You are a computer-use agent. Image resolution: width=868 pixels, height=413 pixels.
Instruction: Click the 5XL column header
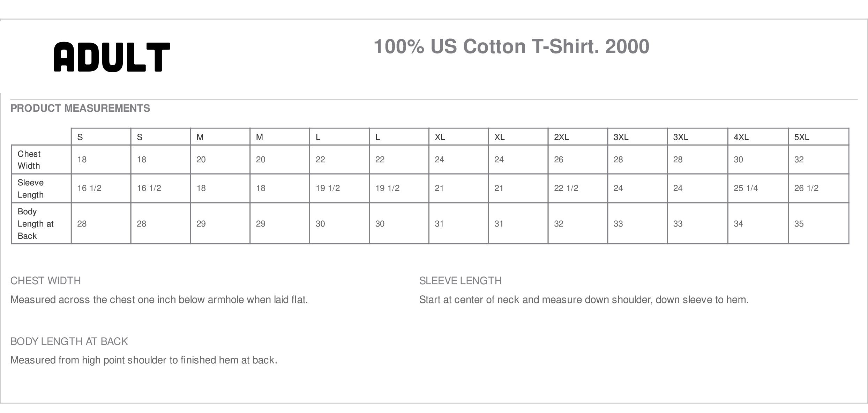pyautogui.click(x=802, y=137)
